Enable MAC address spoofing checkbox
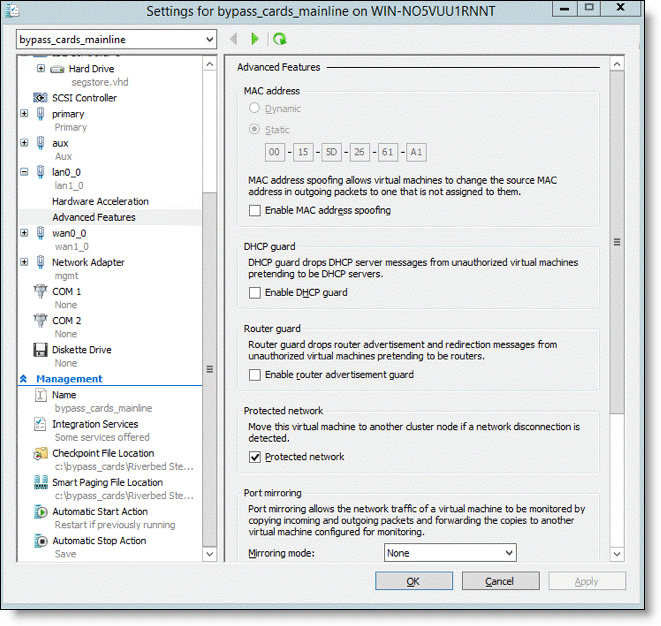 255,211
